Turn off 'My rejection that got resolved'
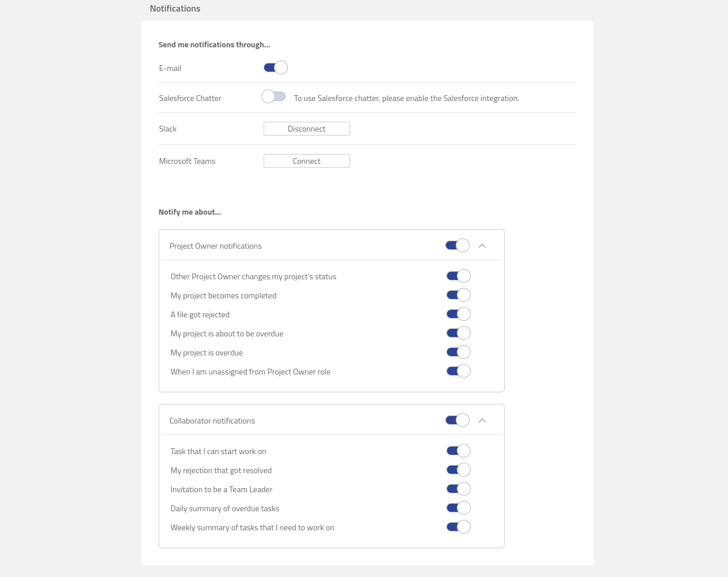 [x=458, y=470]
